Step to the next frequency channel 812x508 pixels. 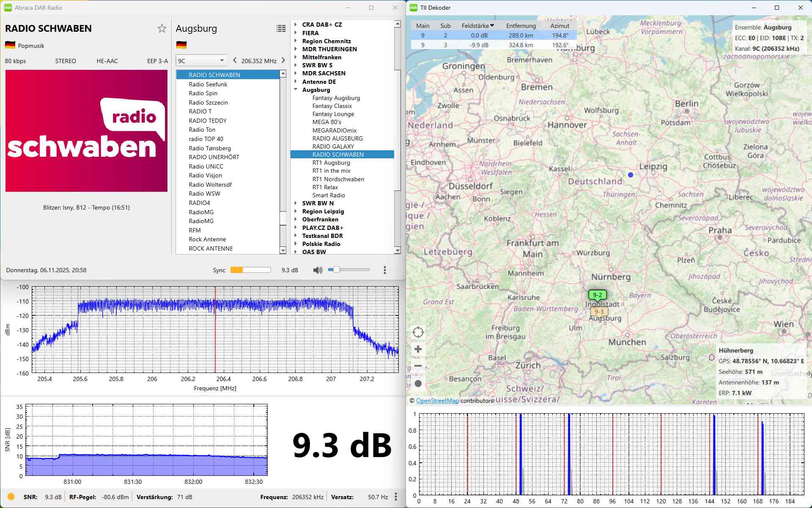[x=283, y=61]
